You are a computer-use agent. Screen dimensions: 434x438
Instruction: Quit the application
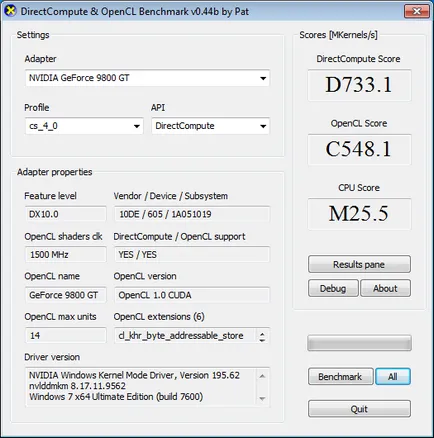359,409
